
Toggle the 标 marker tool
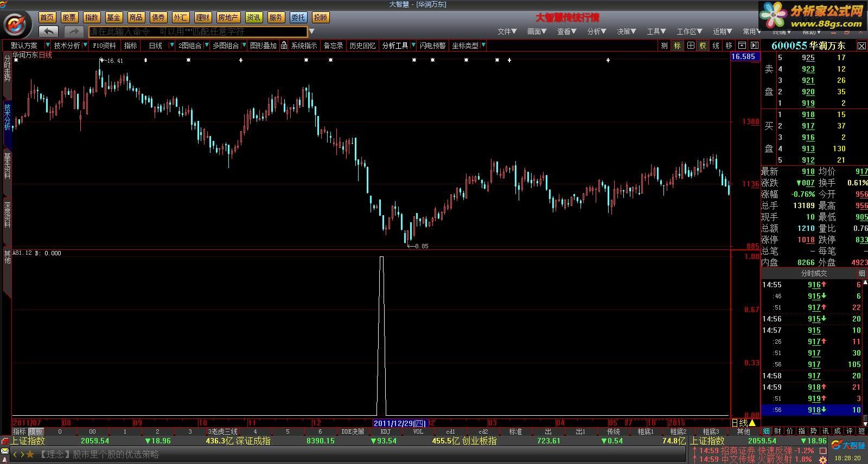pyautogui.click(x=677, y=46)
